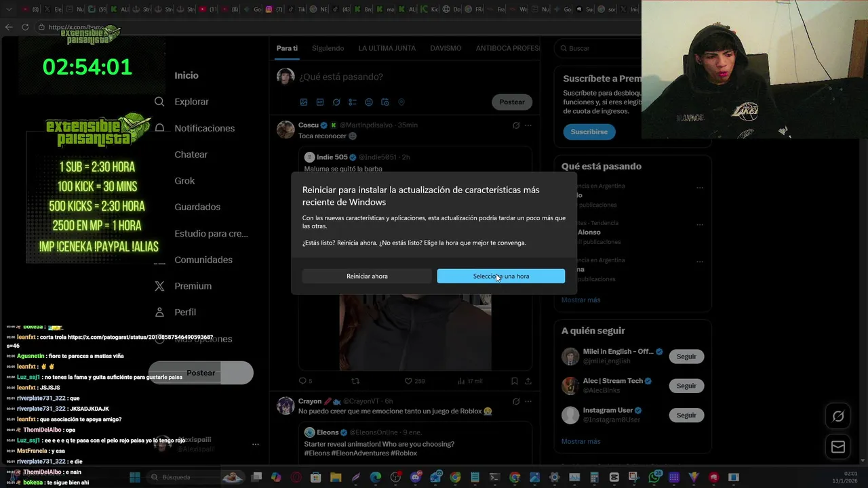This screenshot has height=488, width=868.
Task: Click Mostrar más under A quién seguir
Action: click(x=580, y=441)
